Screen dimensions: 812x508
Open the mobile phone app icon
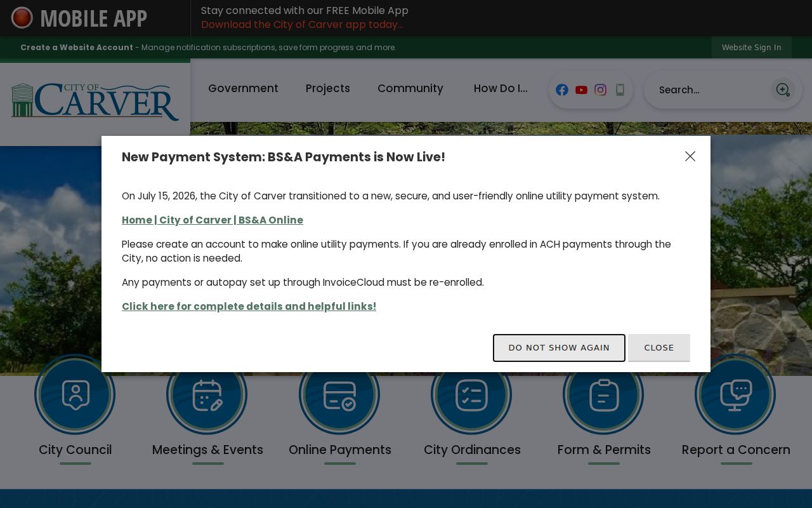point(620,90)
